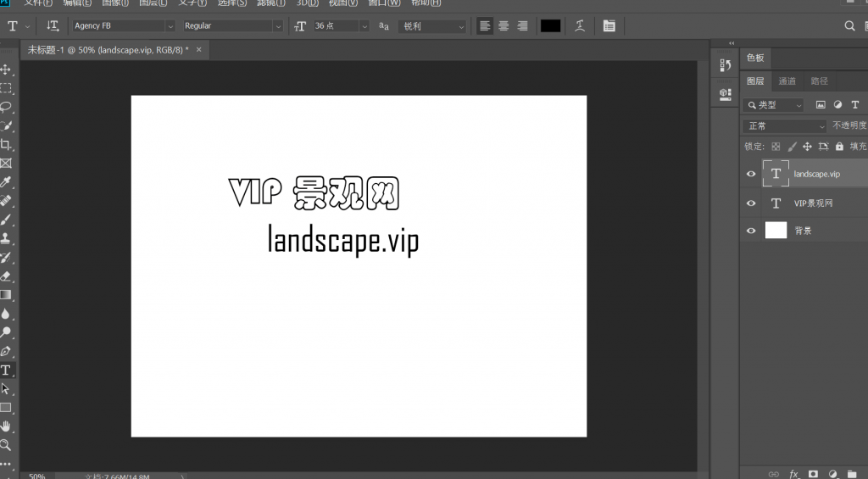Open tool preset picker arrow
Screen dimensions: 868x479
pos(28,26)
